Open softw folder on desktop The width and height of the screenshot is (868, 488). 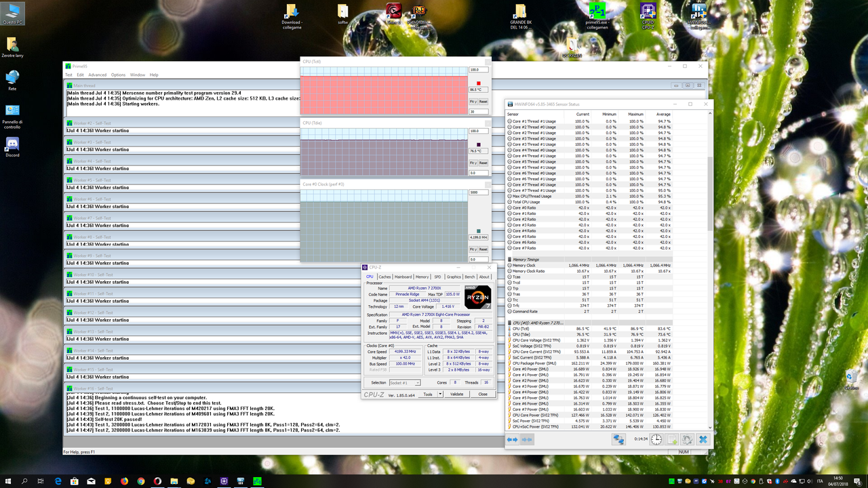[x=342, y=14]
